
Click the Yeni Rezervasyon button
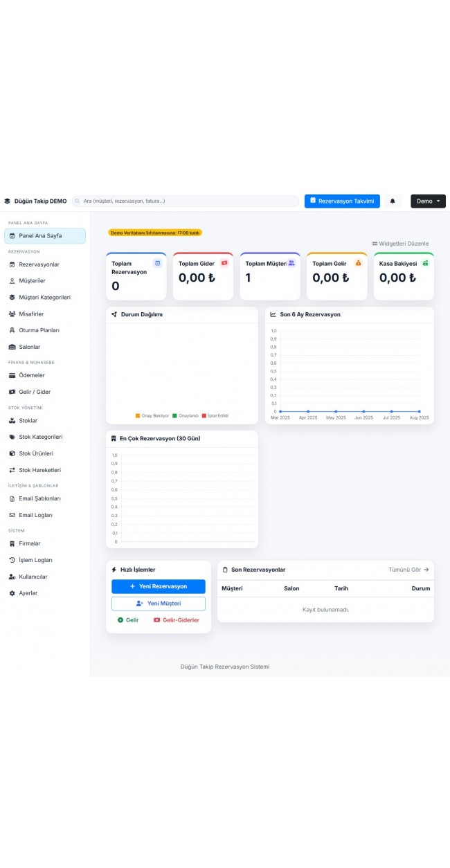tap(159, 586)
